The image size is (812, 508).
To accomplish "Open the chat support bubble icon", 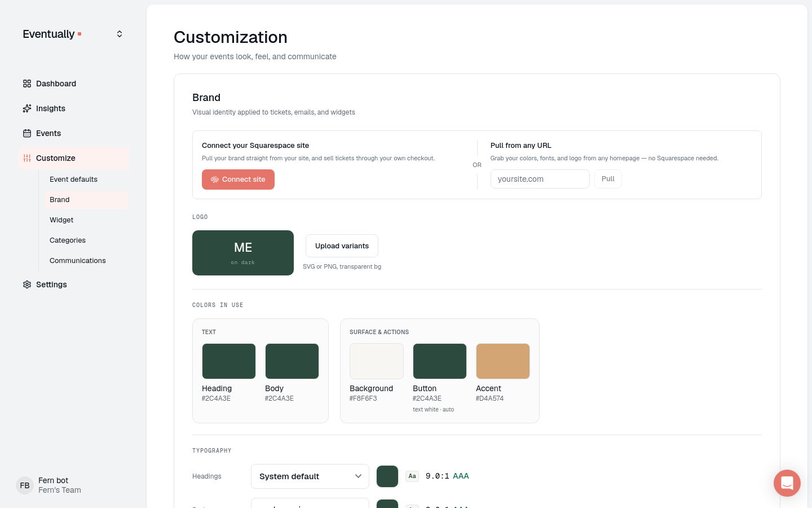I will click(x=787, y=483).
